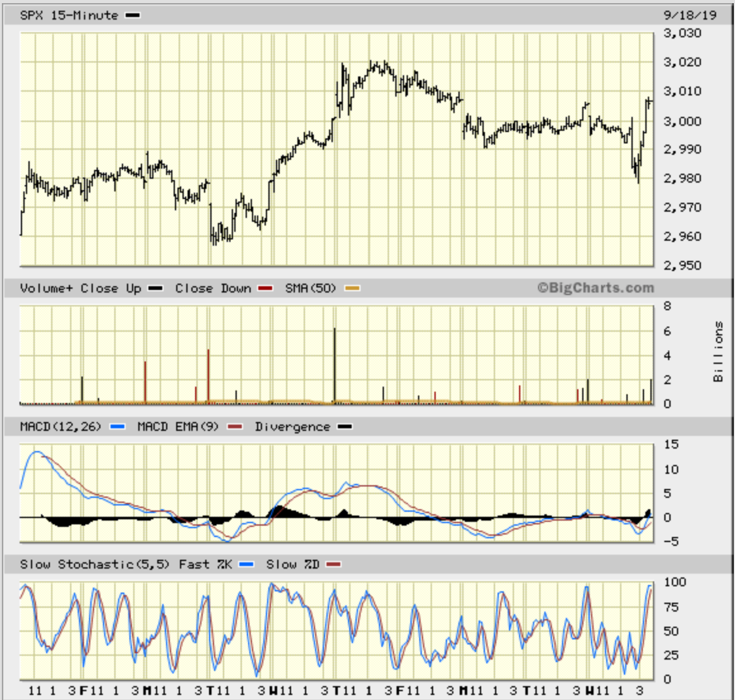Click the orange SMA(50) legend swatch
This screenshot has width=735, height=700.
pyautogui.click(x=352, y=288)
